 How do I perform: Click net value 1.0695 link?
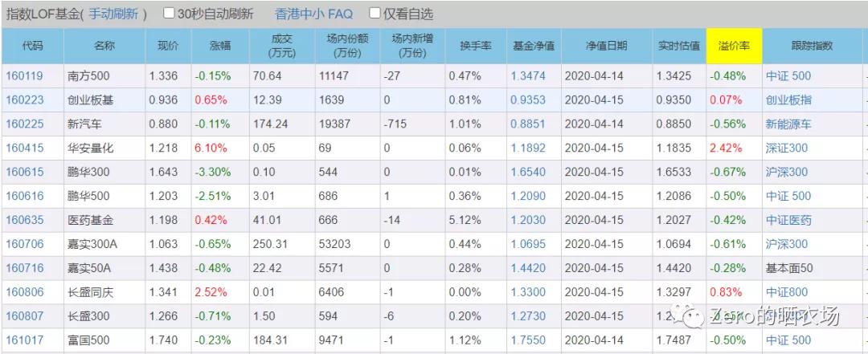[528, 244]
